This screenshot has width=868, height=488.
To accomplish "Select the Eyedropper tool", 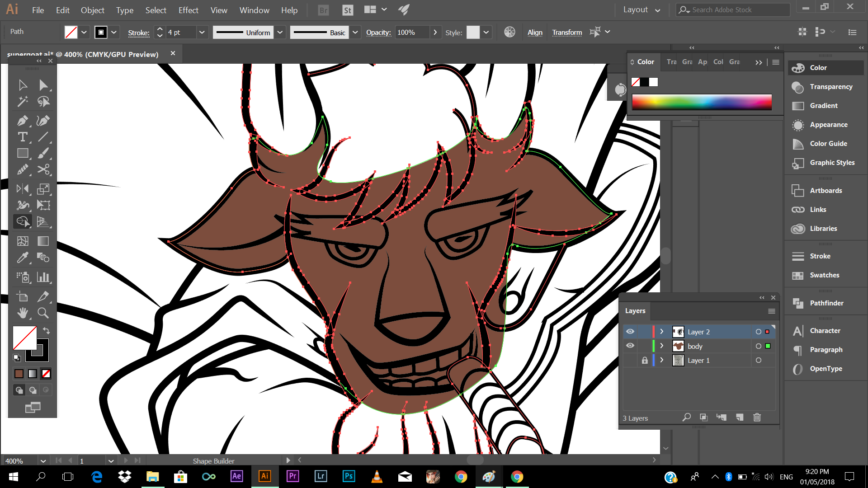I will tap(22, 258).
